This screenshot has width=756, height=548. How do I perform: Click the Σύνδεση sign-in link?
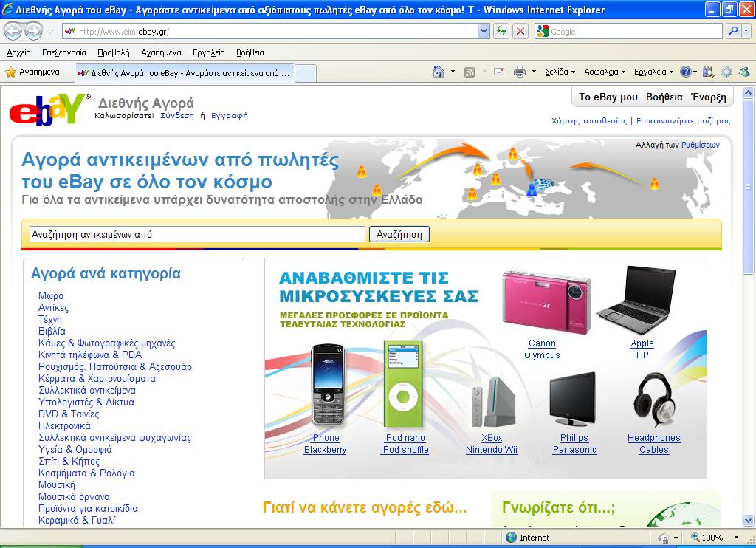pyautogui.click(x=177, y=116)
